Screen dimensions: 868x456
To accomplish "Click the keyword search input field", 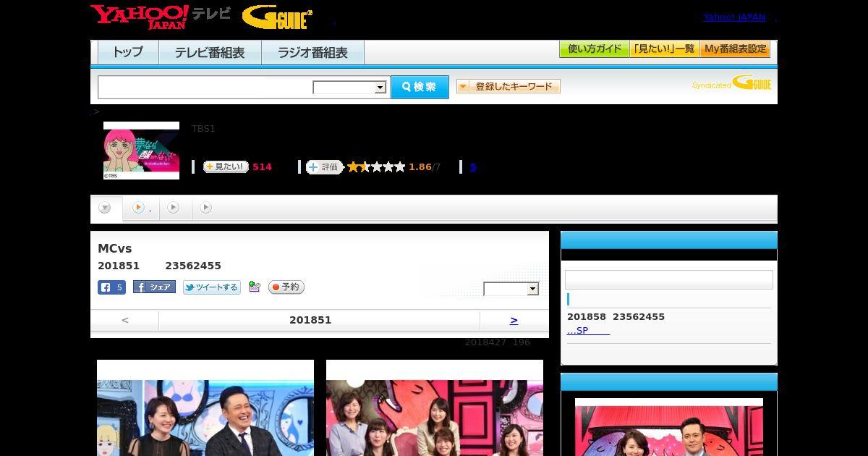I will [205, 87].
